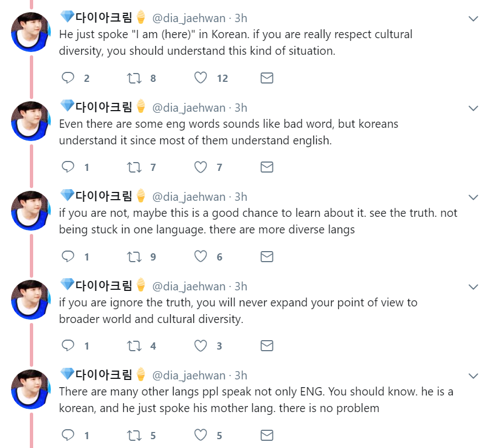Image resolution: width=493 pixels, height=448 pixels.
Task: Message the "he is a korean" tweet
Action: 267,435
